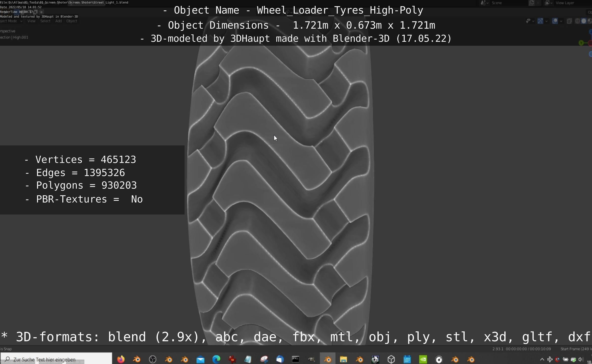Switch to wireframe viewport shading
592x364 pixels.
pyautogui.click(x=578, y=21)
